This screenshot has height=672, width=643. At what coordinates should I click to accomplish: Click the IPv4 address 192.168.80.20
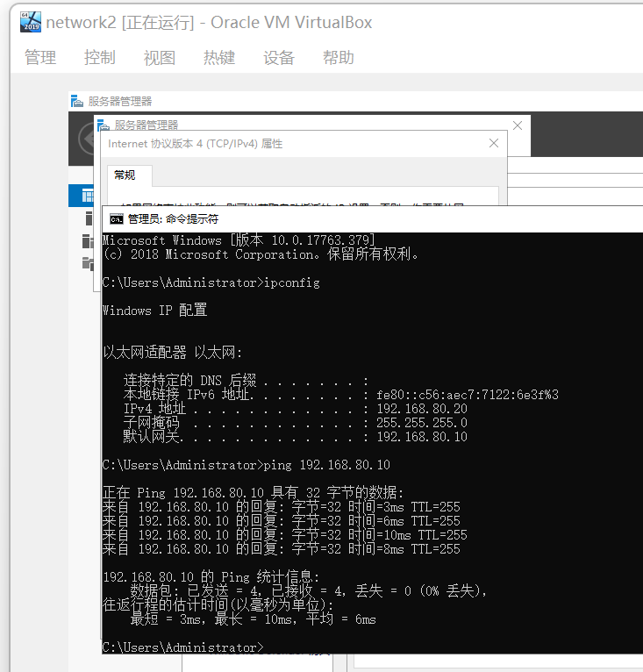point(422,409)
